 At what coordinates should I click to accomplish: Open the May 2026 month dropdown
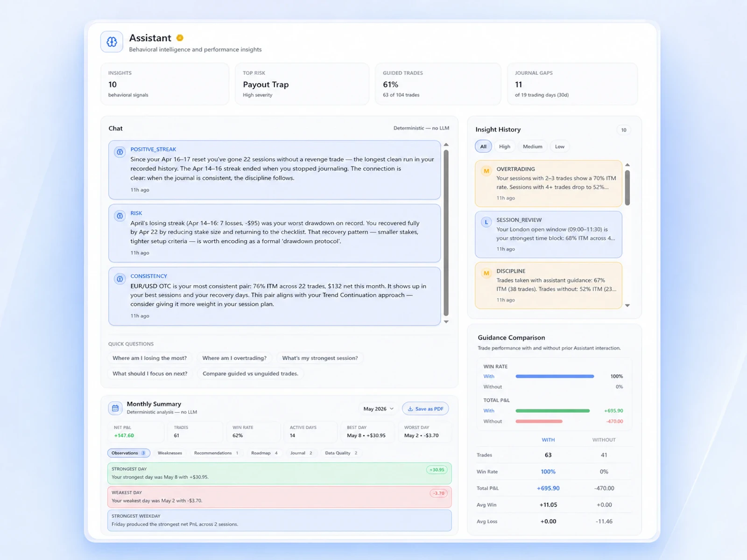[378, 409]
